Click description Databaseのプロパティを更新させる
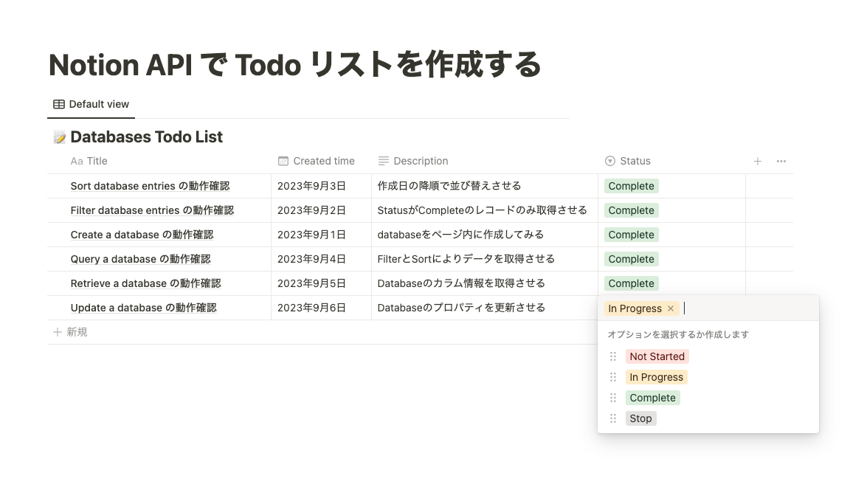The image size is (864, 504). point(461,308)
